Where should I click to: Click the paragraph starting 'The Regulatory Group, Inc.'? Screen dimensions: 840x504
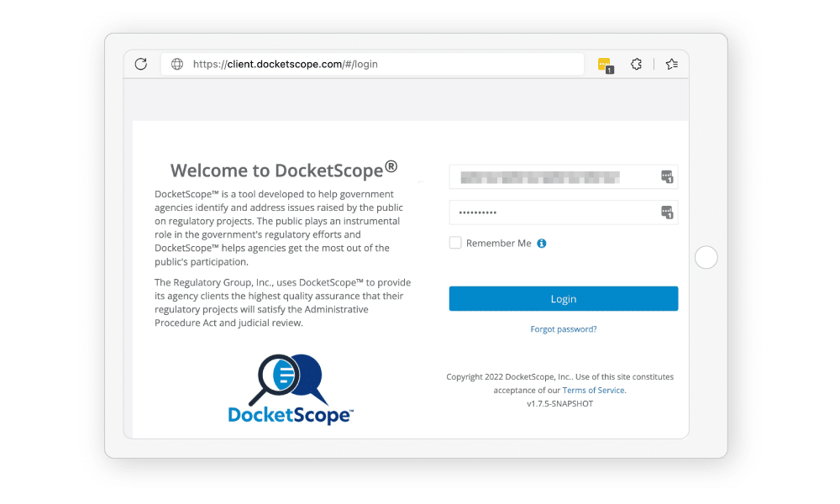[283, 302]
